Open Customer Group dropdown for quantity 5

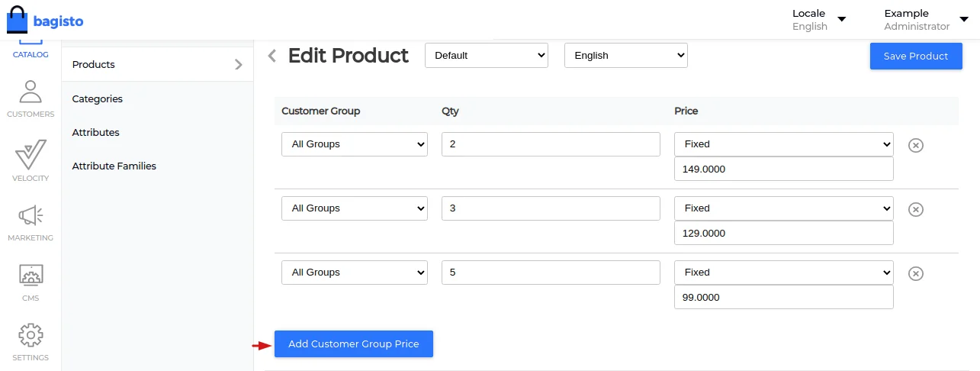[354, 273]
